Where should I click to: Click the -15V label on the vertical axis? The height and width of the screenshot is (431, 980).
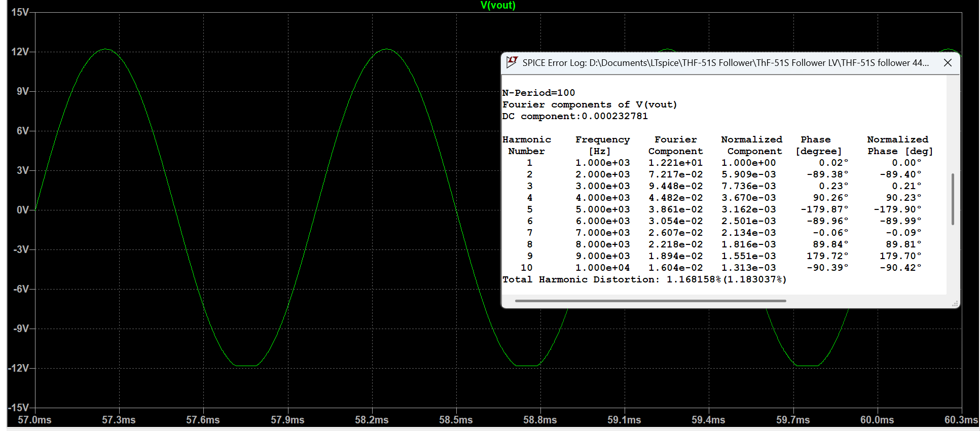[x=18, y=408]
